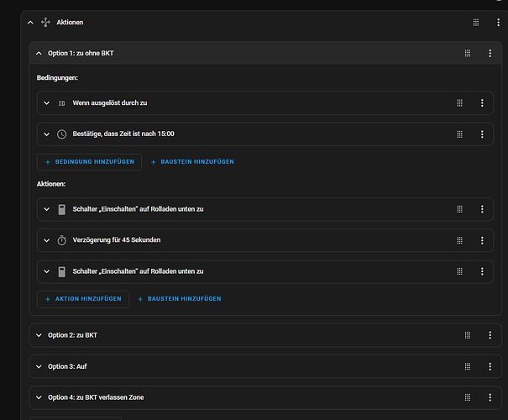Open three-dot menu of Aktionen header
The height and width of the screenshot is (420, 508).
[x=498, y=23]
